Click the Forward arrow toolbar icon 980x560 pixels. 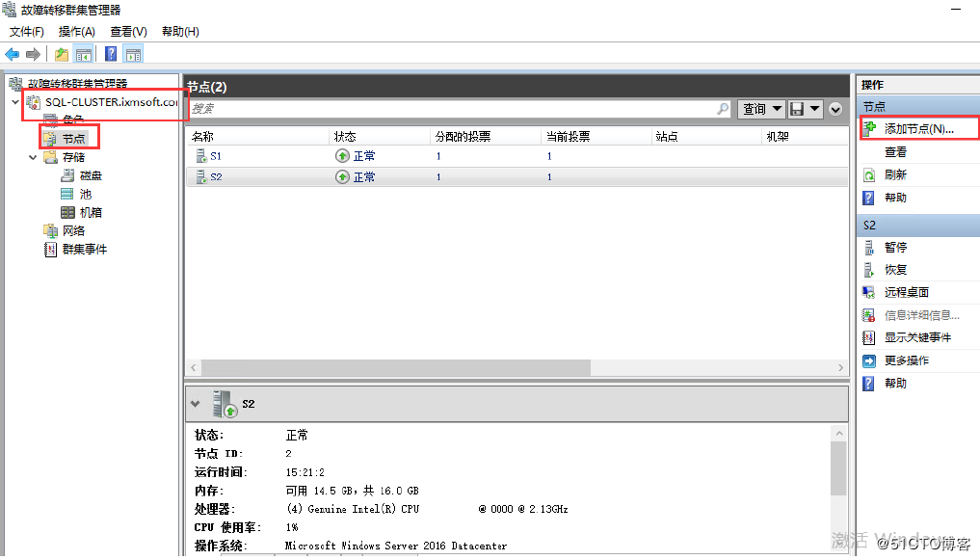[33, 54]
